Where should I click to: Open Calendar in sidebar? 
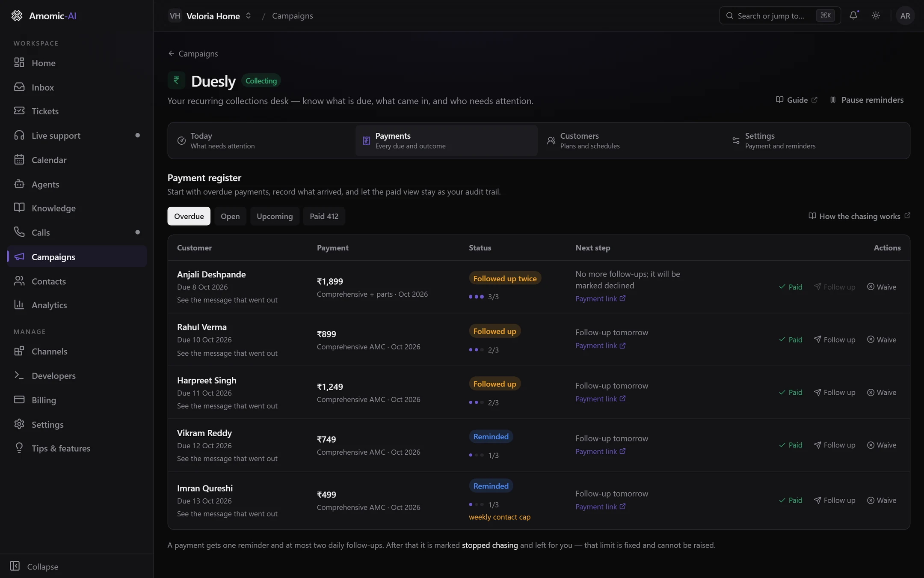tap(77, 160)
